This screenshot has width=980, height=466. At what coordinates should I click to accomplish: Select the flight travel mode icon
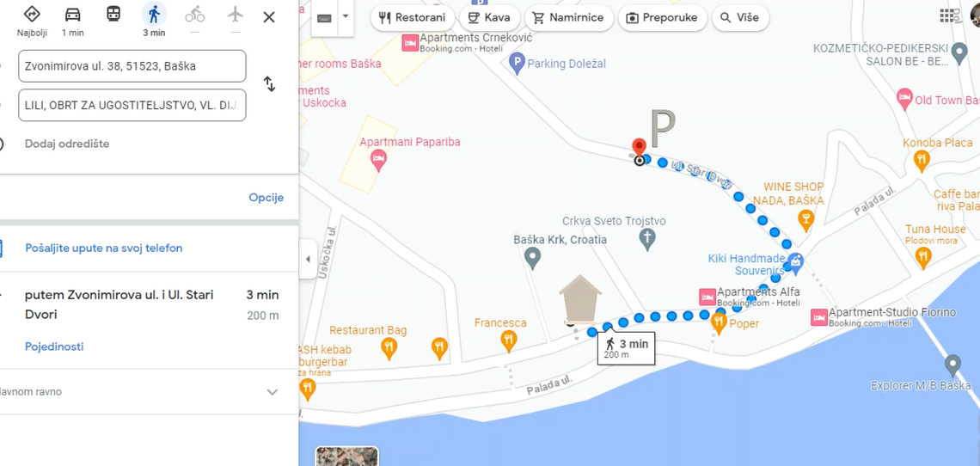tap(235, 14)
